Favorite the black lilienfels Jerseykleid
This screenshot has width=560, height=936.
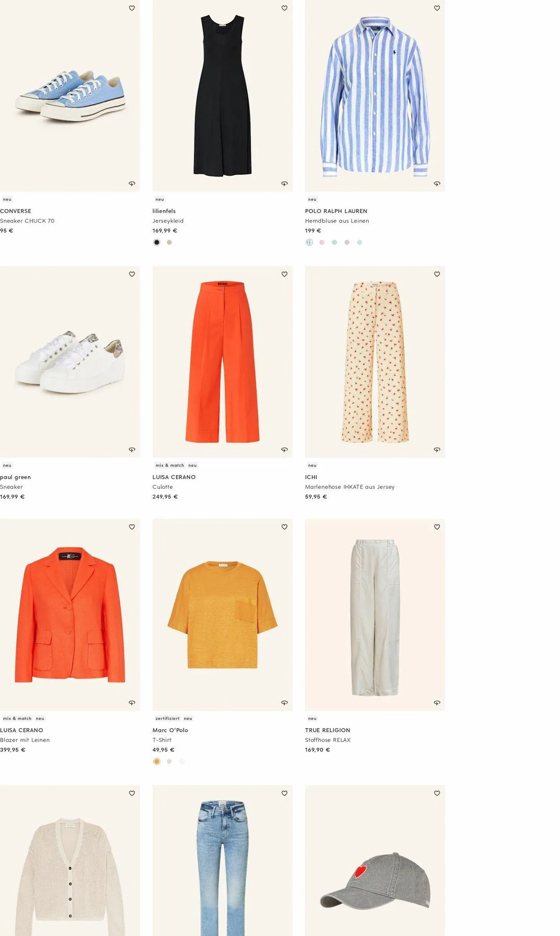pyautogui.click(x=284, y=8)
